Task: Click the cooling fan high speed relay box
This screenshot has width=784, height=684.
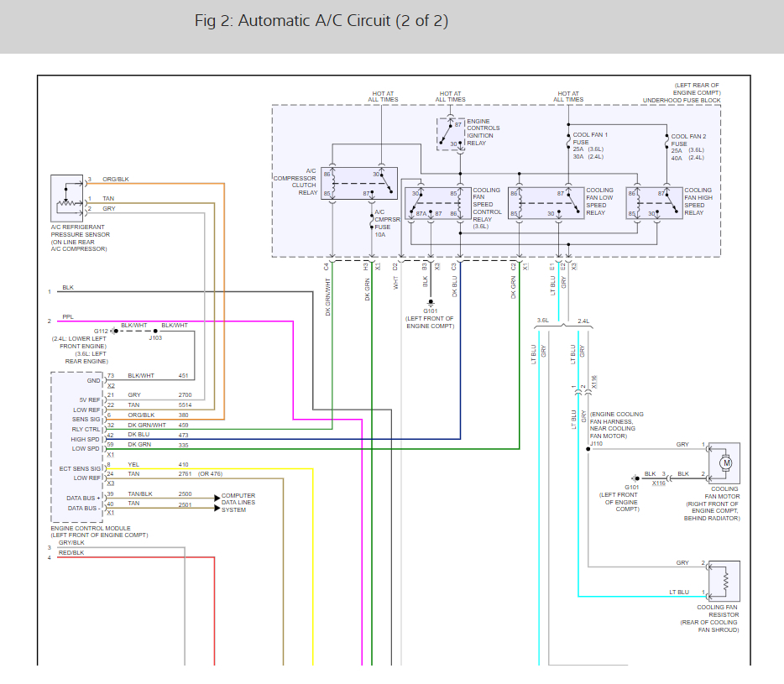Action: click(x=655, y=203)
